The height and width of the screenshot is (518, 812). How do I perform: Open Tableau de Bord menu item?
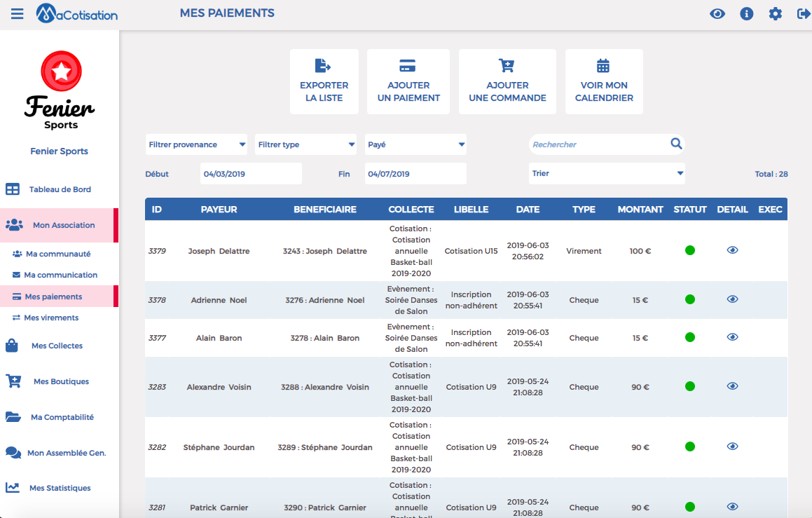[60, 189]
